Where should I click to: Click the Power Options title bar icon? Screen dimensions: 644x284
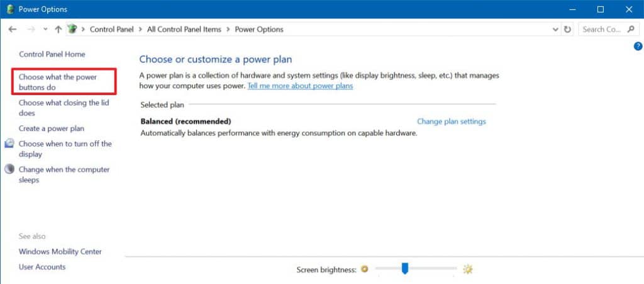coord(9,9)
